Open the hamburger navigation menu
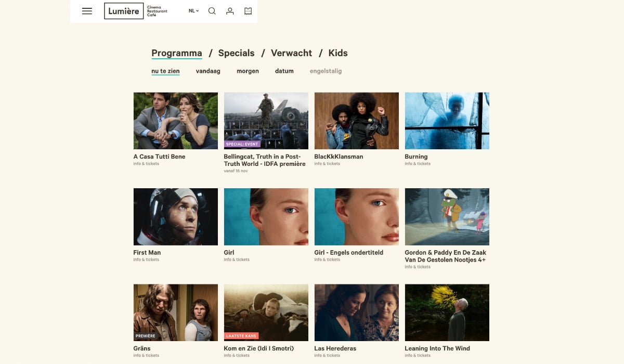This screenshot has height=364, width=624. pyautogui.click(x=87, y=11)
